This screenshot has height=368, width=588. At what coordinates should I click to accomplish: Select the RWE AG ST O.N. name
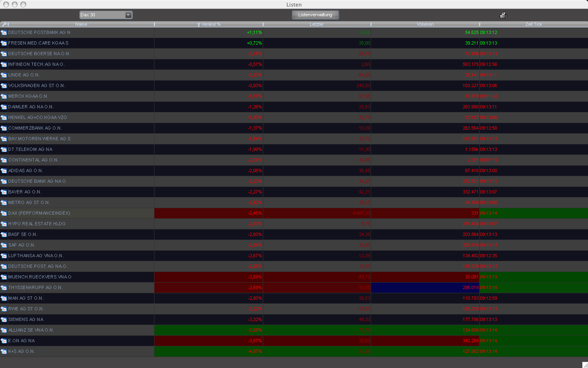[26, 309]
